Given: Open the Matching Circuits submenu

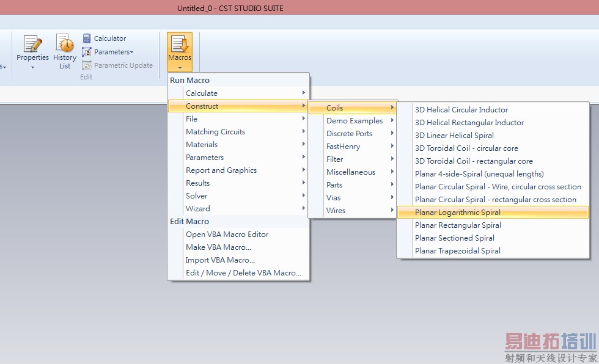Looking at the screenshot, I should point(238,132).
